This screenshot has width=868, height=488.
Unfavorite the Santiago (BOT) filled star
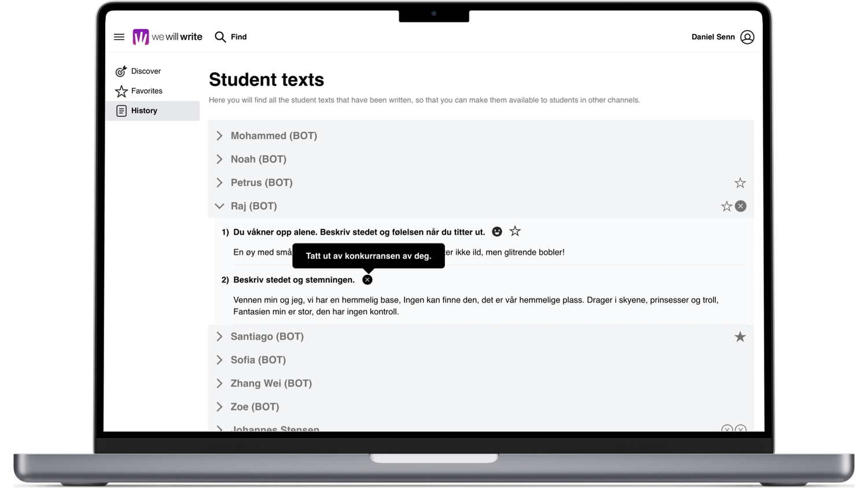tap(740, 336)
